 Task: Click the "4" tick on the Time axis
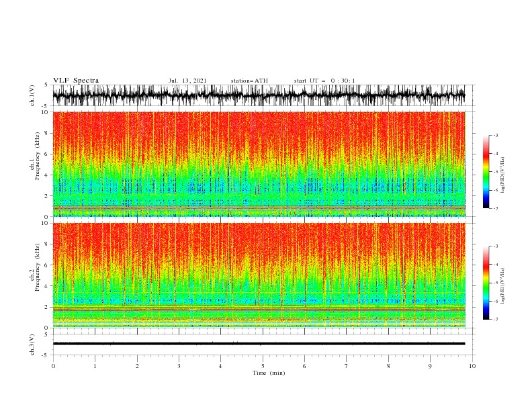pos(220,366)
